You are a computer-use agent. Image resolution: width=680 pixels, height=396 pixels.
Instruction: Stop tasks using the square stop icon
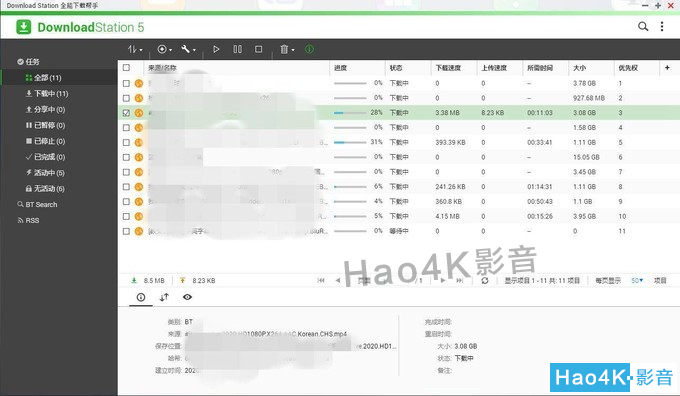pos(258,49)
